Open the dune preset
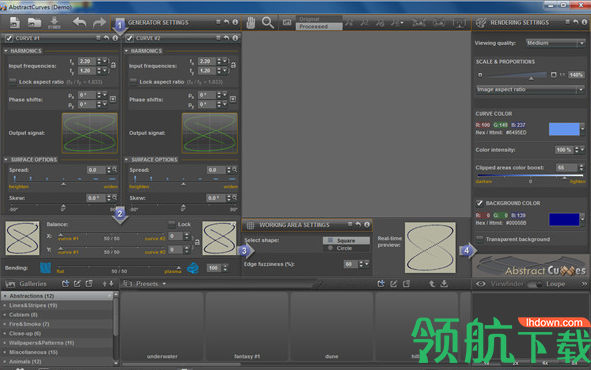The width and height of the screenshot is (591, 370). [332, 327]
